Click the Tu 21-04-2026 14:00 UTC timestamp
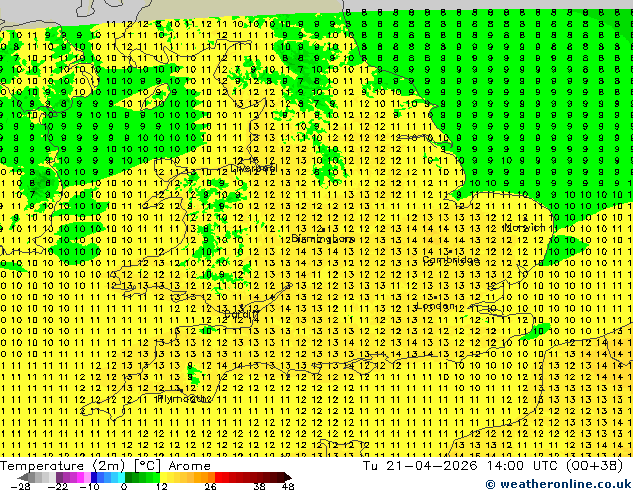 (462, 466)
